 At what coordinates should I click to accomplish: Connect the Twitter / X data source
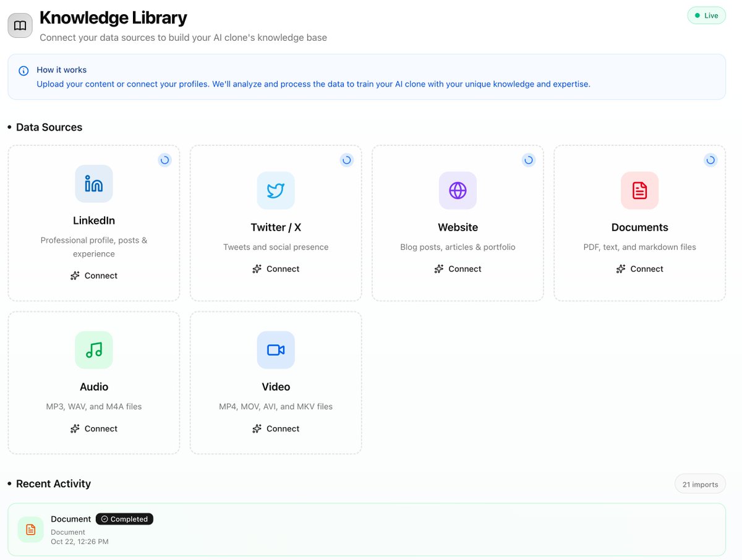coord(276,269)
